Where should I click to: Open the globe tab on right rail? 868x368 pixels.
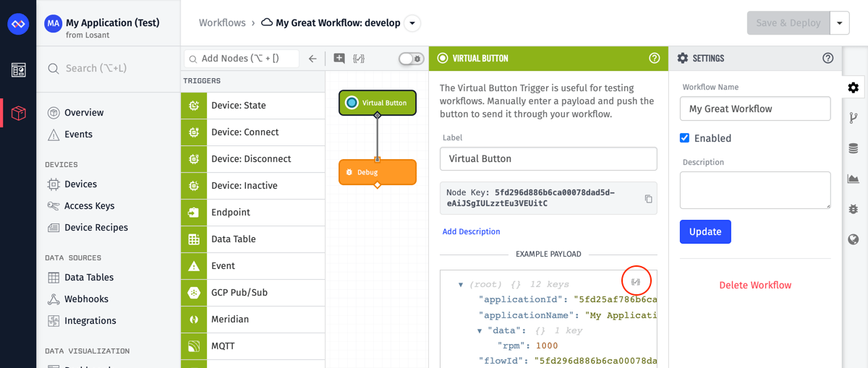854,239
